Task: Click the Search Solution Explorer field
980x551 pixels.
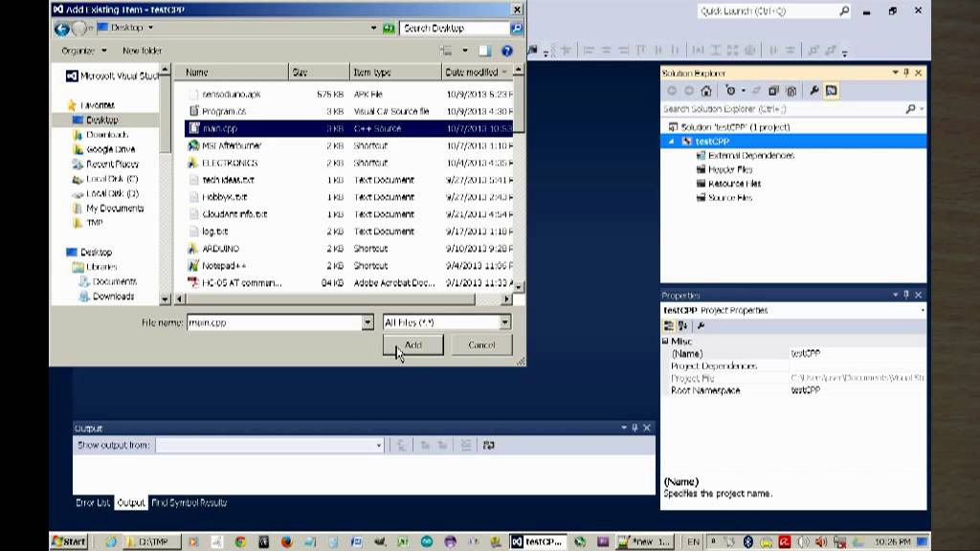Action: (x=783, y=109)
